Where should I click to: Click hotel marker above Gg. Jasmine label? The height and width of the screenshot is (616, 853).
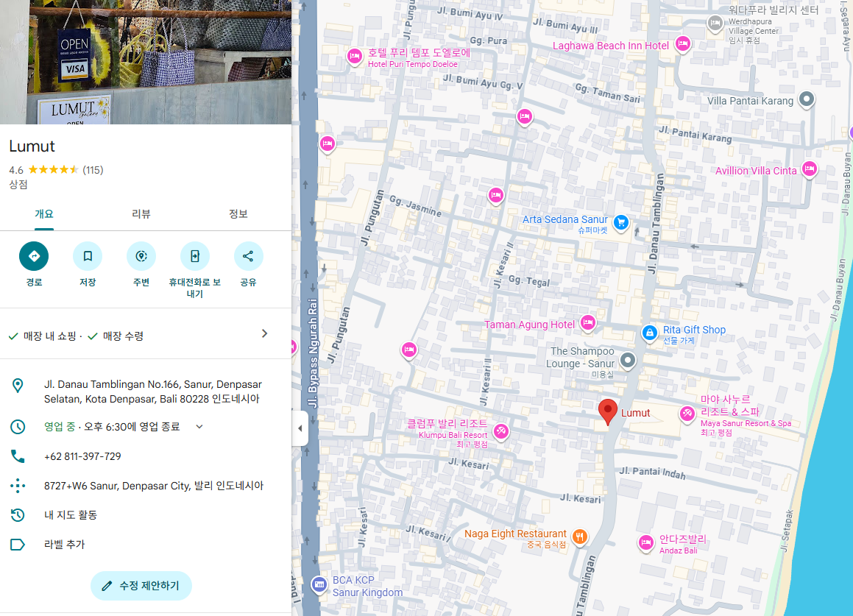[x=495, y=195]
